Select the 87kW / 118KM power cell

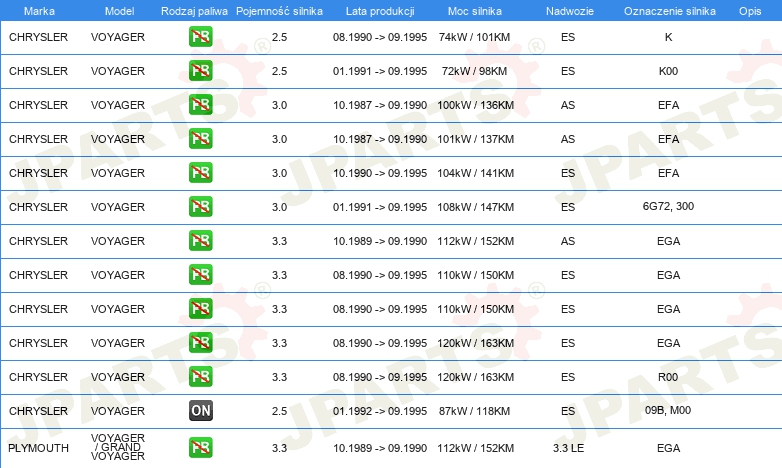(x=474, y=411)
